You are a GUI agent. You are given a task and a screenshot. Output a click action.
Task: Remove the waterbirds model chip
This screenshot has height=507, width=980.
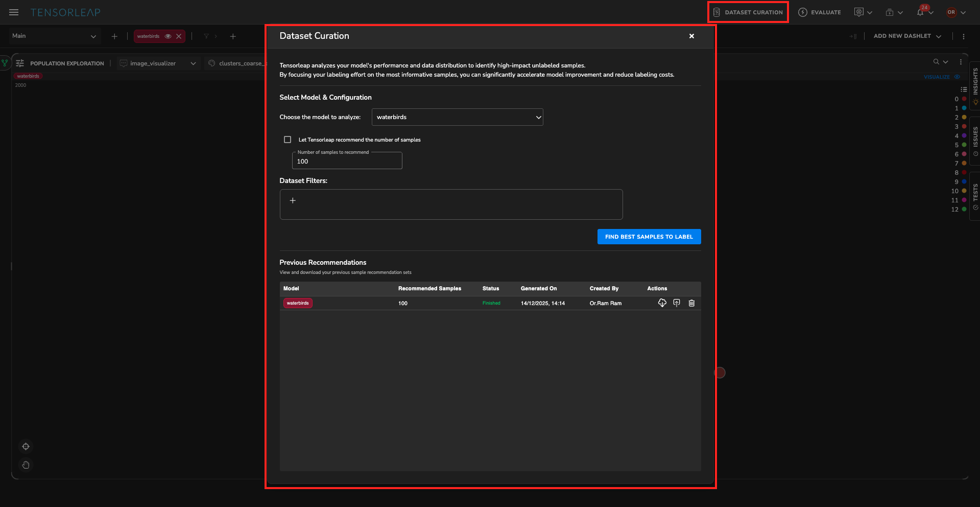point(179,36)
